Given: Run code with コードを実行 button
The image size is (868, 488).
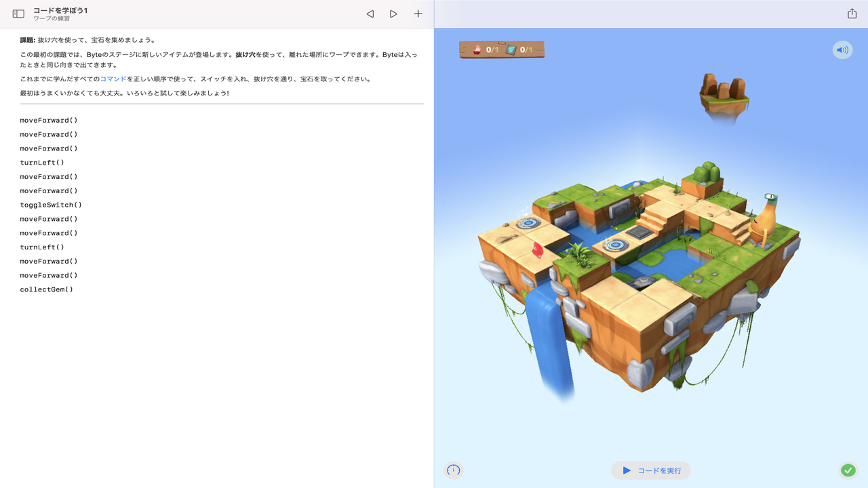Looking at the screenshot, I should point(651,470).
